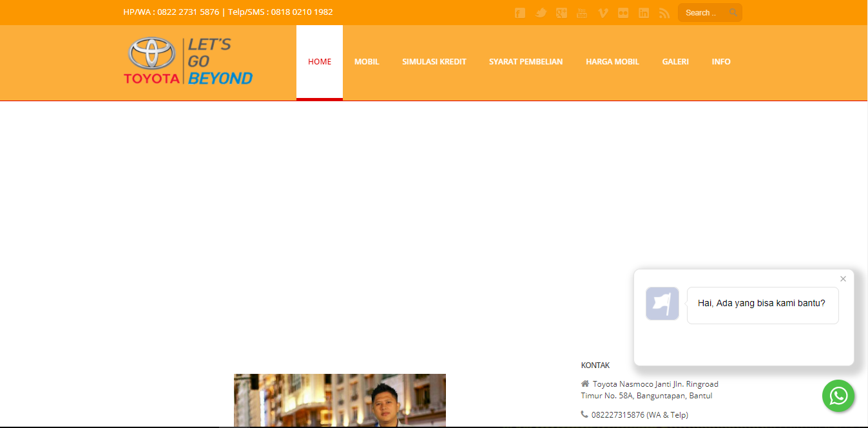Viewport: 868px width, 428px height.
Task: Open the Facebook social icon
Action: pos(520,13)
